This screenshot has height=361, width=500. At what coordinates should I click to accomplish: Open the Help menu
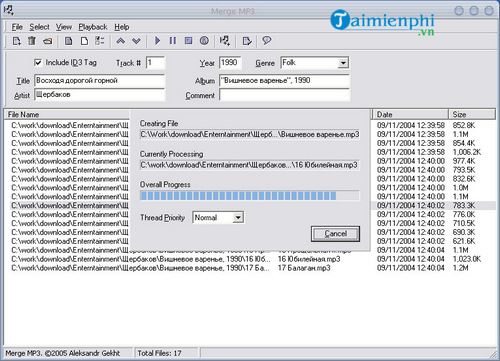[x=122, y=27]
